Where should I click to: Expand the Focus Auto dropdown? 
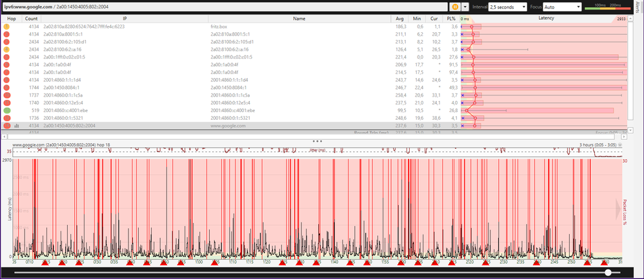(563, 6)
